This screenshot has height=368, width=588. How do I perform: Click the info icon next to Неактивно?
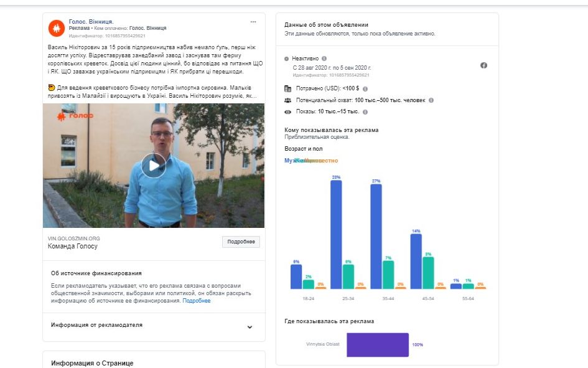(x=324, y=59)
